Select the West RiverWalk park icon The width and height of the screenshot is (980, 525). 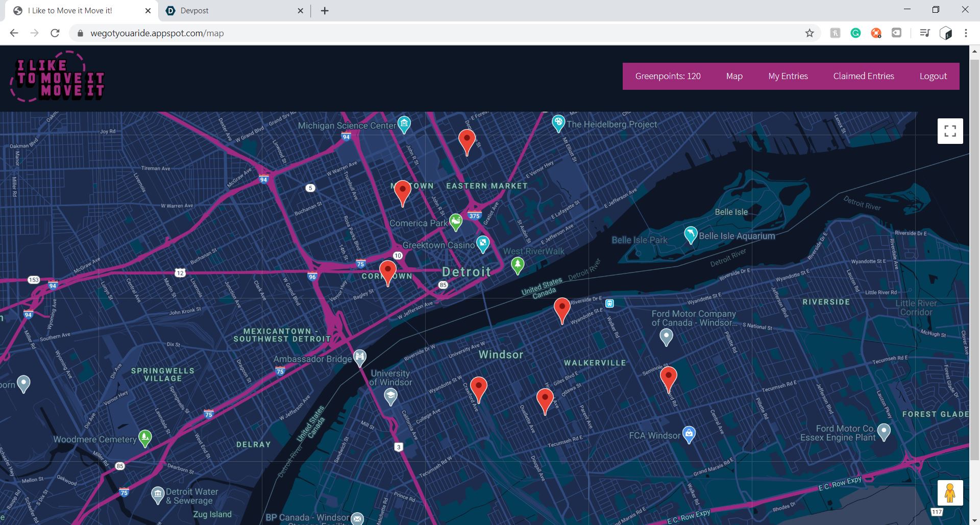(518, 265)
